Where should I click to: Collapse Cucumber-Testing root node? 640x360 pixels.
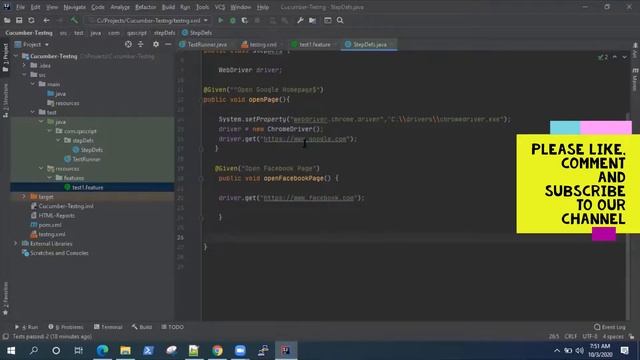(16, 56)
